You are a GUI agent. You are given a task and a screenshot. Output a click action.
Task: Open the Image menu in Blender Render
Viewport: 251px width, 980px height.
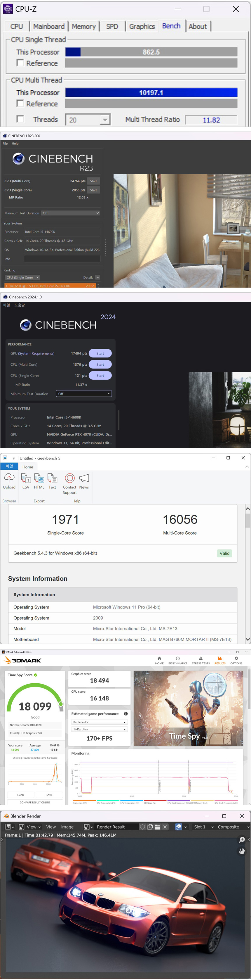click(x=67, y=827)
